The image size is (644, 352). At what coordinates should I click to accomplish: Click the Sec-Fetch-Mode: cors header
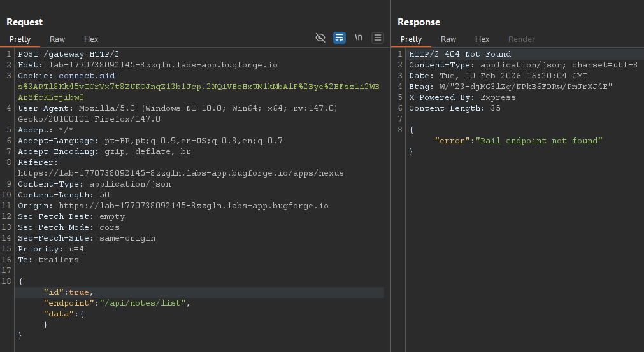69,227
